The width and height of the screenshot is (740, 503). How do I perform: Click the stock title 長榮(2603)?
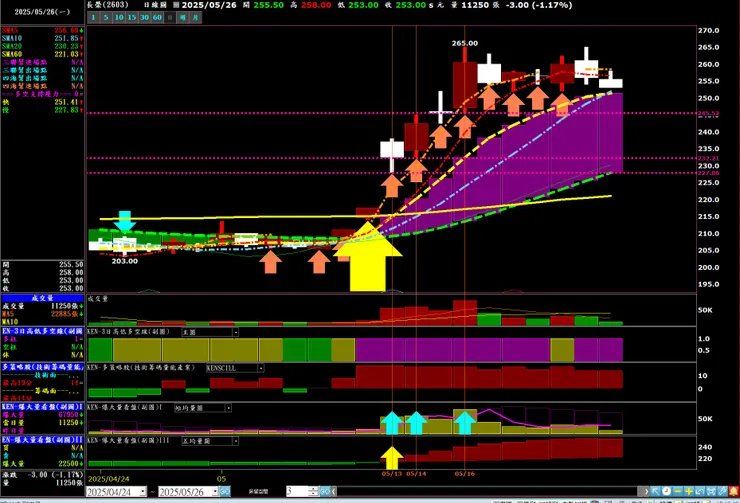click(108, 5)
